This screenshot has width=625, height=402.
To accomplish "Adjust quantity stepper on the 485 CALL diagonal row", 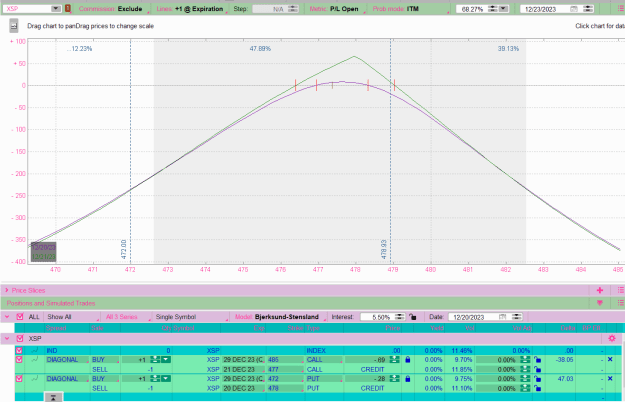I will [155, 359].
